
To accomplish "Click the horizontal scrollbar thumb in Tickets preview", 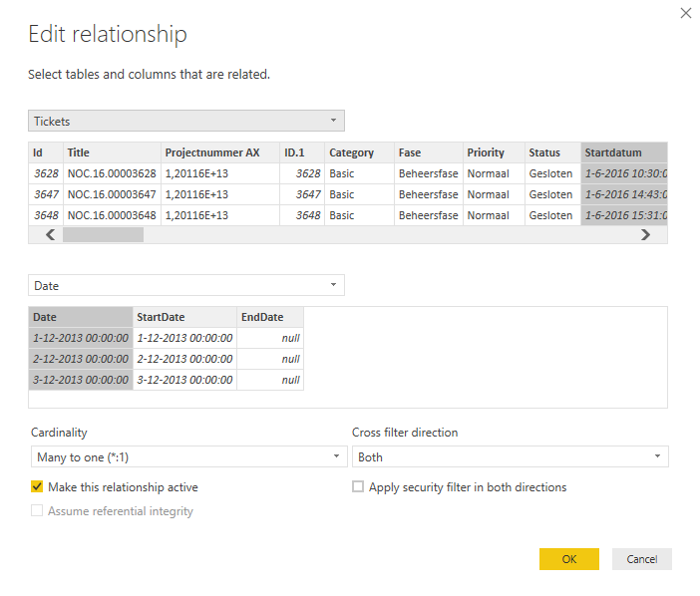I will click(103, 234).
